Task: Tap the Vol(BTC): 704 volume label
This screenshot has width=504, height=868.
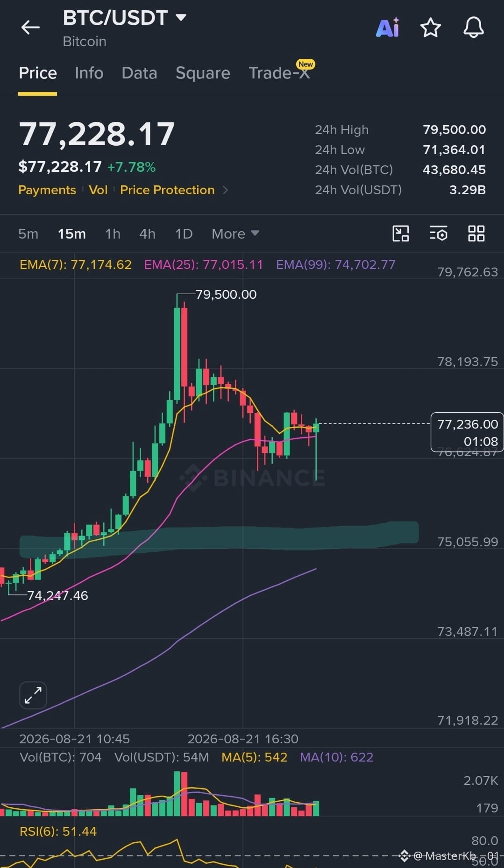Action: tap(61, 757)
